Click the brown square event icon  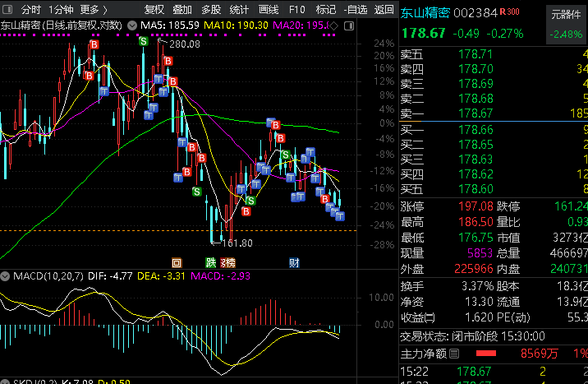(x=177, y=263)
